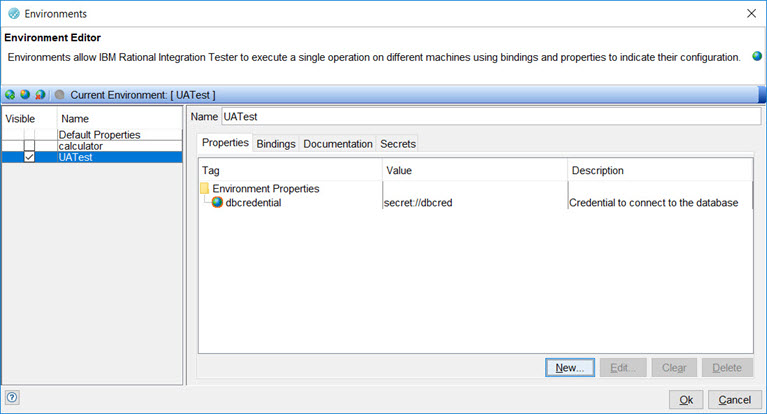Screen dimensions: 767x414
Task: Open help via the question mark icon
Action: [x=12, y=397]
